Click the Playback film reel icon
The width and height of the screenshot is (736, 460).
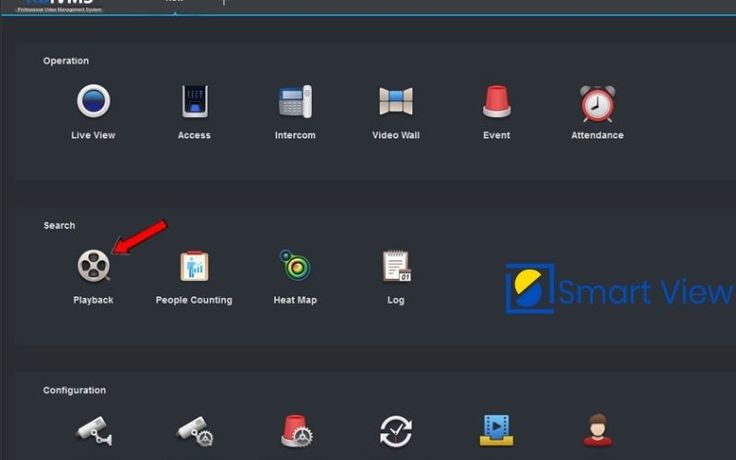[x=93, y=266]
